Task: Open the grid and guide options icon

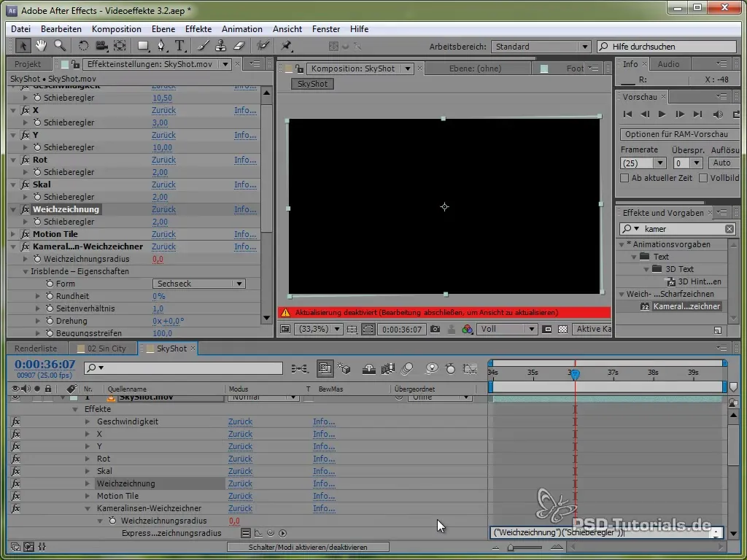Action: [x=352, y=329]
